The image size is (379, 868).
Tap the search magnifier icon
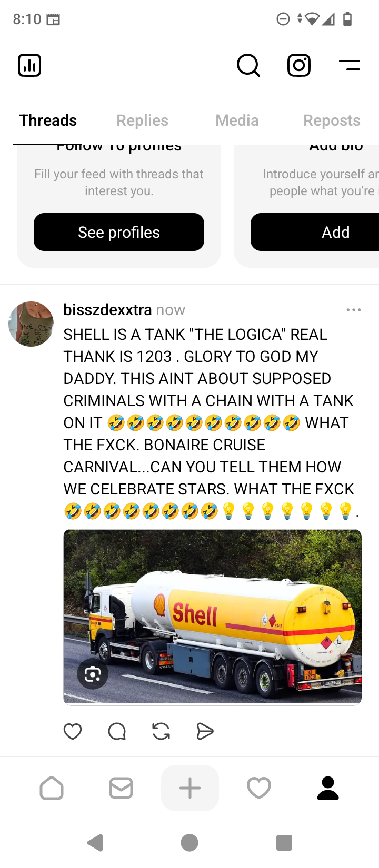coord(248,65)
